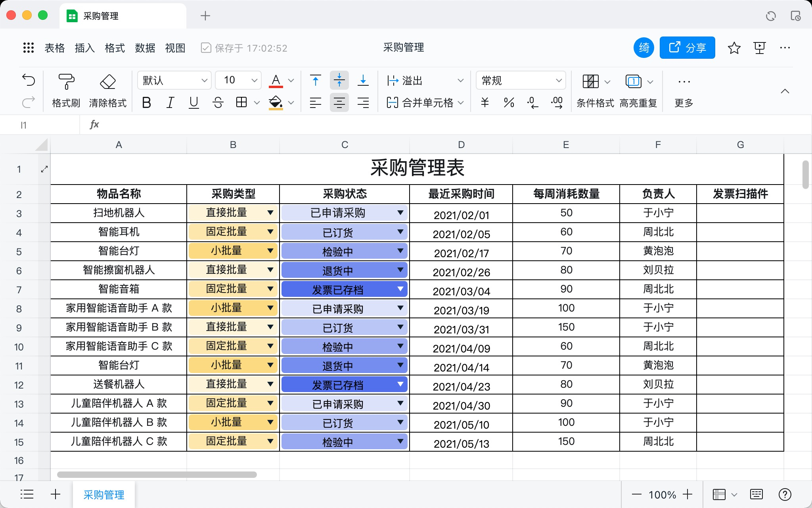Image resolution: width=812 pixels, height=508 pixels.
Task: Select the 格式刷 (format painter) tool
Action: 65,90
